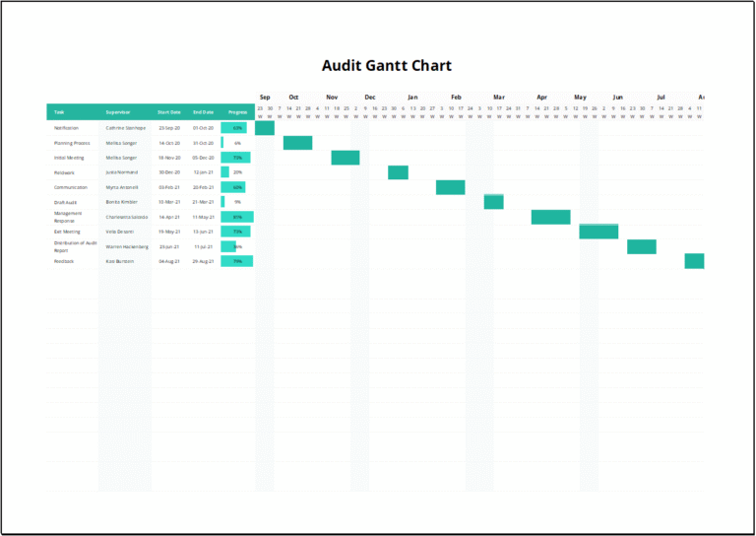Select the Draft Audit task cell

[65, 202]
